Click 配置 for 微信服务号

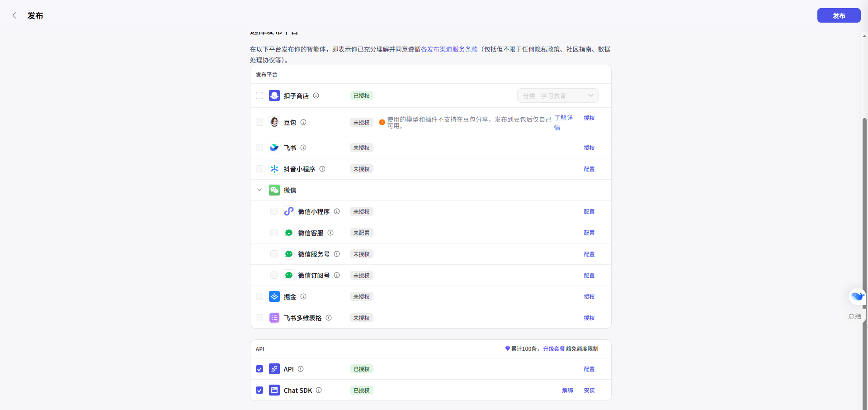589,254
